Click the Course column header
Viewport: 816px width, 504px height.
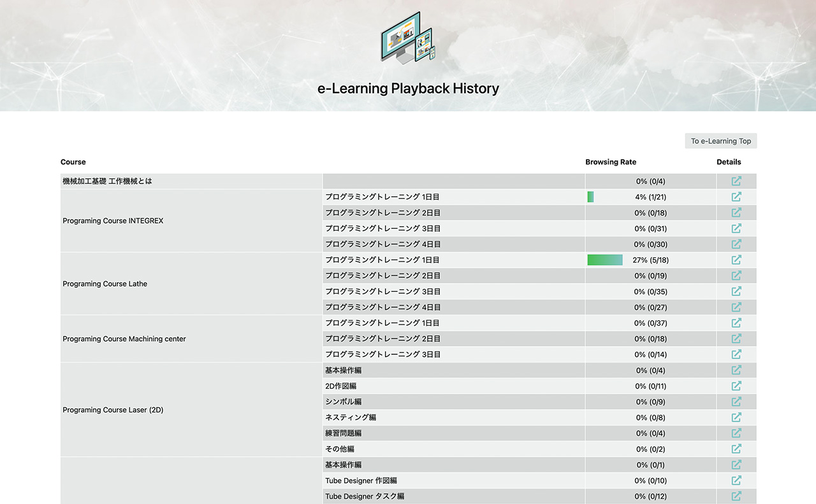tap(73, 162)
